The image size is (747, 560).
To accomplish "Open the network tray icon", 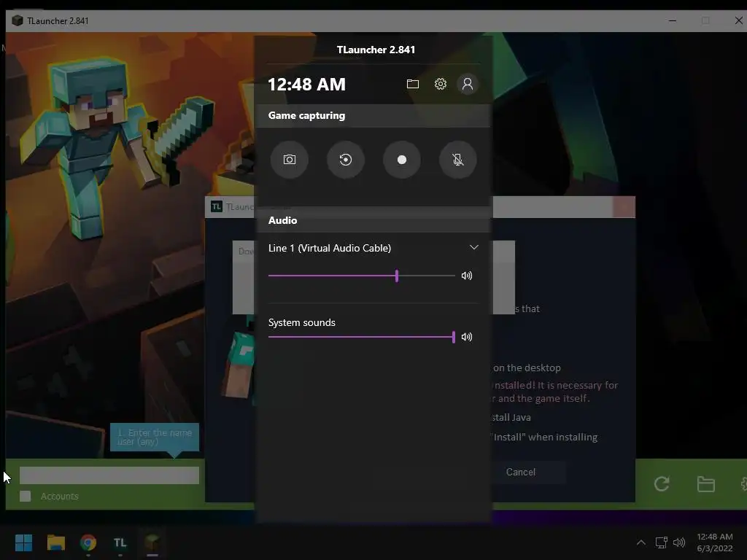I will coord(661,542).
